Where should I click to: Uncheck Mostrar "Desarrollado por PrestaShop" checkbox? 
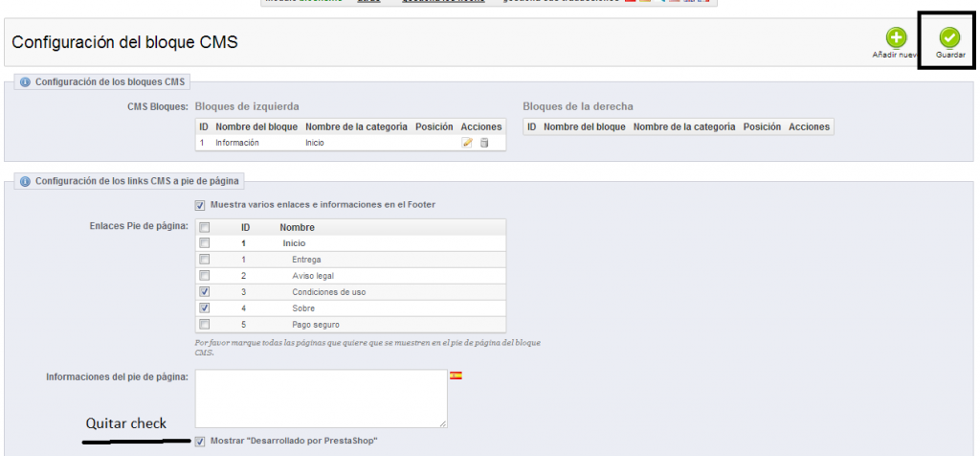[x=200, y=442]
